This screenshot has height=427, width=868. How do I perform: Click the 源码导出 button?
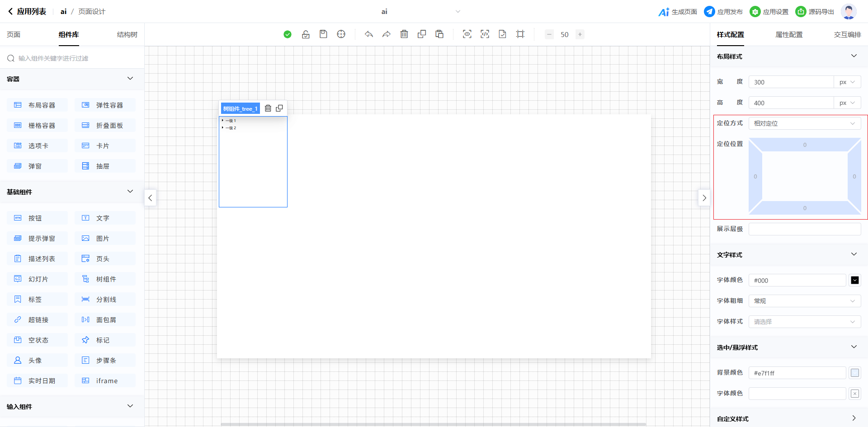click(815, 12)
